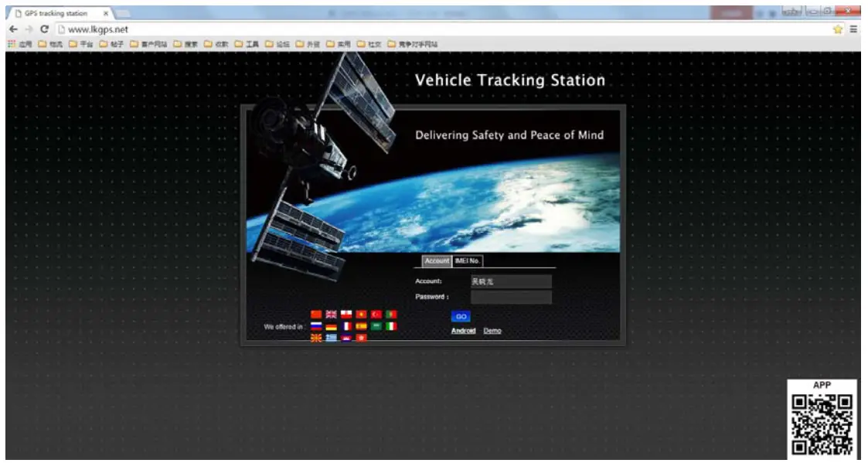Viewport: 868px width, 463px height.
Task: Select the Macedonian flag language
Action: 316,338
